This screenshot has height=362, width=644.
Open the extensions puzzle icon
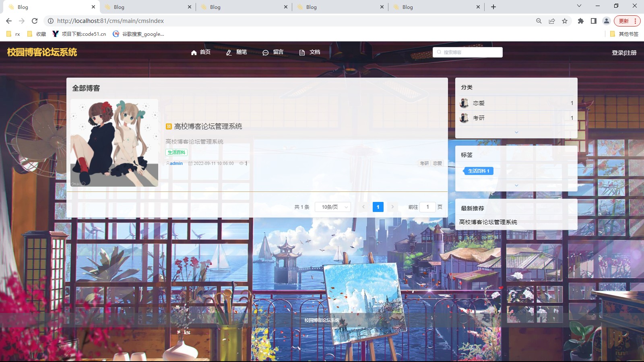581,21
